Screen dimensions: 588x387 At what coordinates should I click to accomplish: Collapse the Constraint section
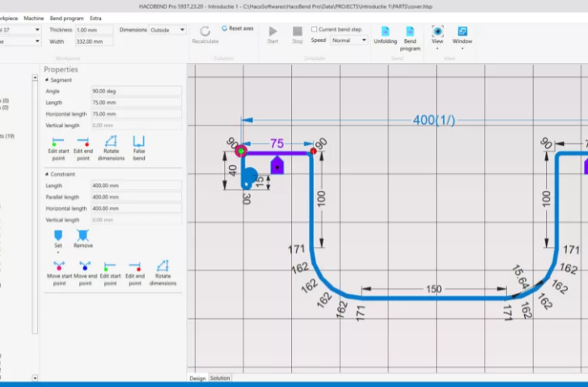click(46, 173)
